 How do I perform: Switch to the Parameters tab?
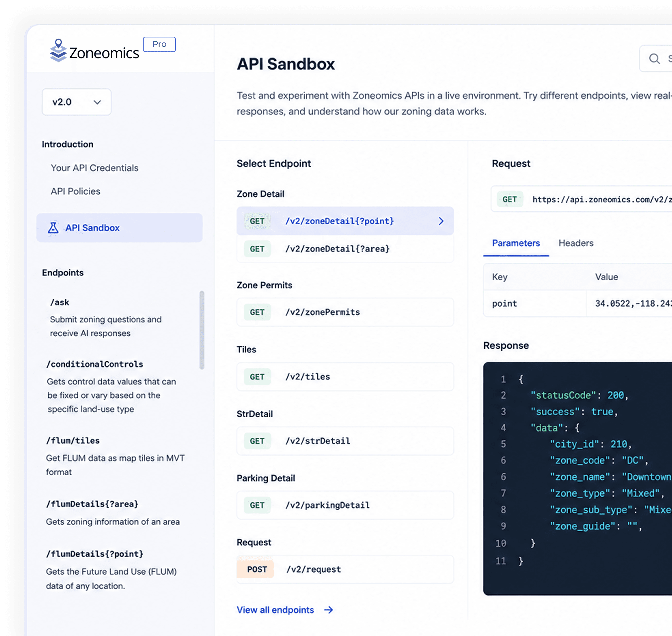click(x=516, y=243)
